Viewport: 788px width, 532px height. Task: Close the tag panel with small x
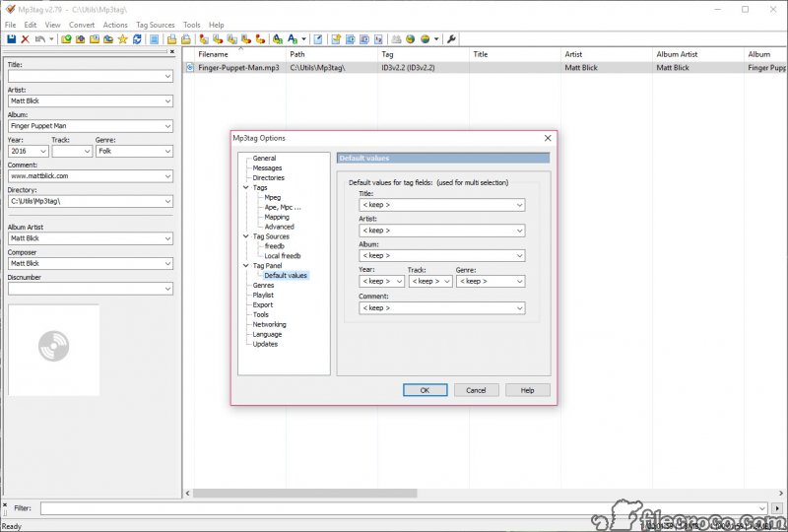pos(171,51)
